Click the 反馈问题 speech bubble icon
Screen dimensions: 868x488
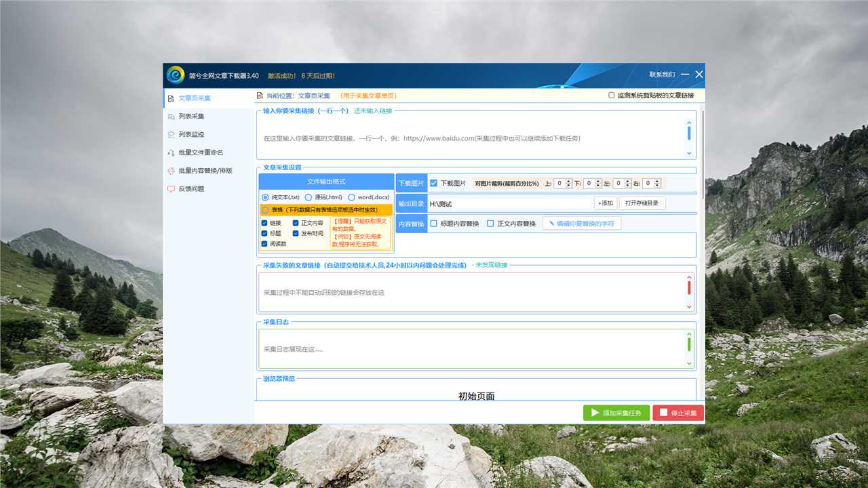pyautogui.click(x=171, y=189)
